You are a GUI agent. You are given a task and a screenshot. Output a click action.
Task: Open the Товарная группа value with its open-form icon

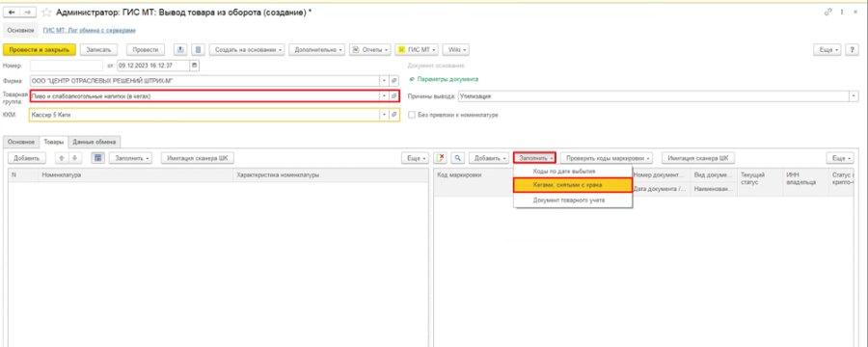(394, 95)
